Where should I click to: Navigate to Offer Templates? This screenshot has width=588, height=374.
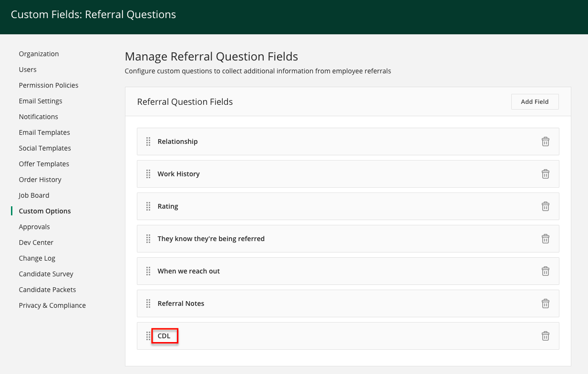[x=44, y=163]
